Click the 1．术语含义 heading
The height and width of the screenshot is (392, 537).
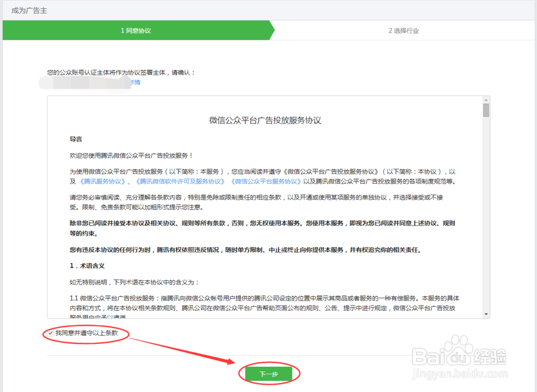click(87, 266)
